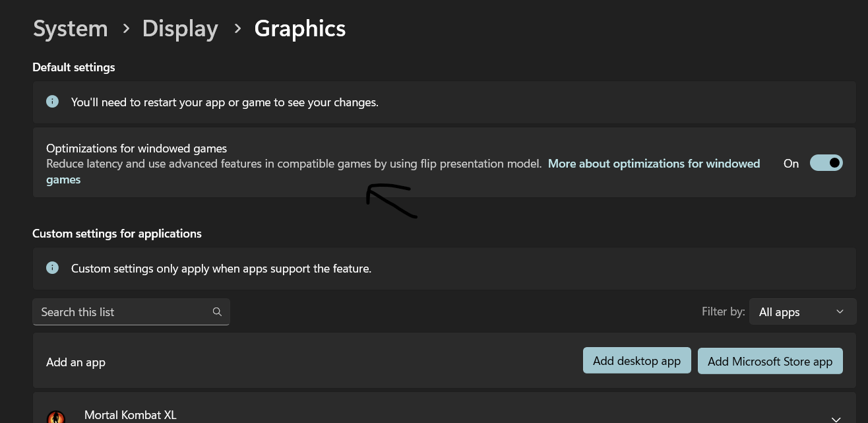
Task: Open the Display breadcrumb
Action: [180, 28]
